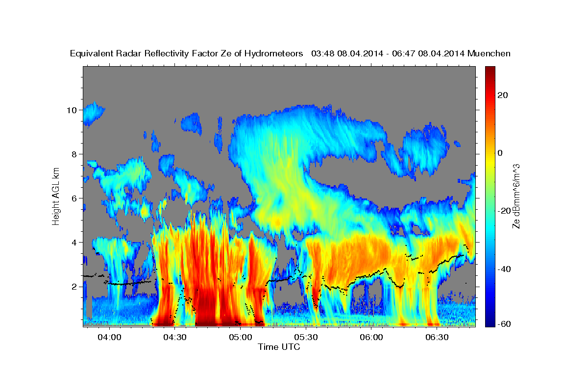
Task: Click the colorbar tick label '0'
Action: (500, 153)
